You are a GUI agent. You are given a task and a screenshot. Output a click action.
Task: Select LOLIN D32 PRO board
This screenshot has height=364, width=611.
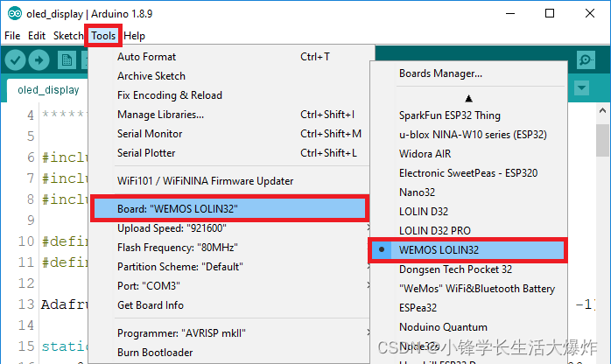tap(468, 231)
